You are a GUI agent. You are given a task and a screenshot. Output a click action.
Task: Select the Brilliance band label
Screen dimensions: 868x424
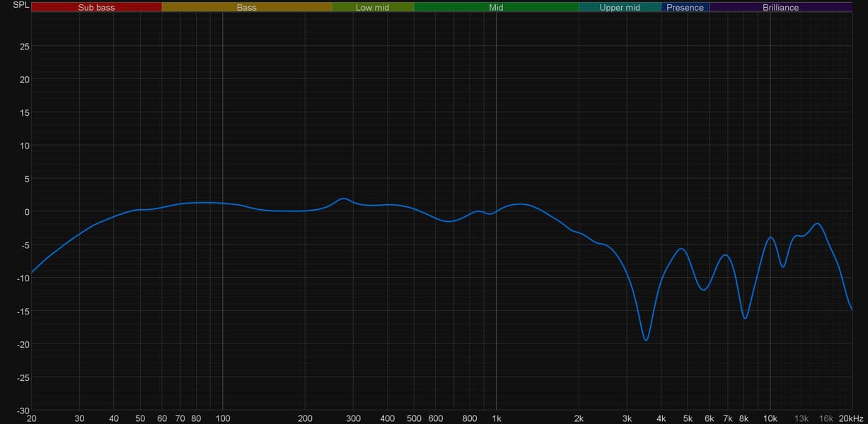pos(780,7)
